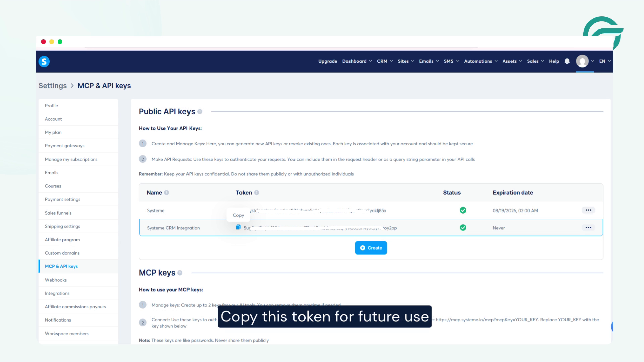Expand the SMS dropdown menu
644x362 pixels.
(x=451, y=61)
